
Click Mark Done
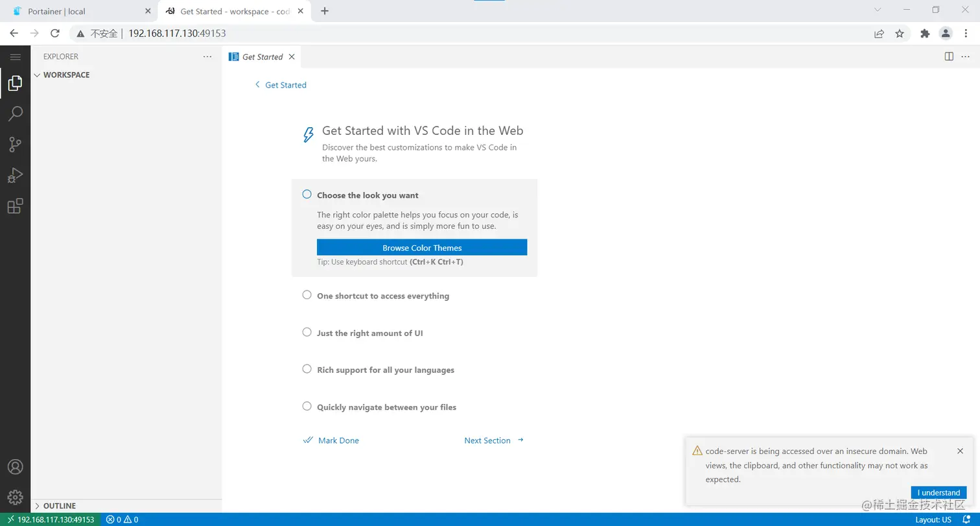tap(331, 440)
